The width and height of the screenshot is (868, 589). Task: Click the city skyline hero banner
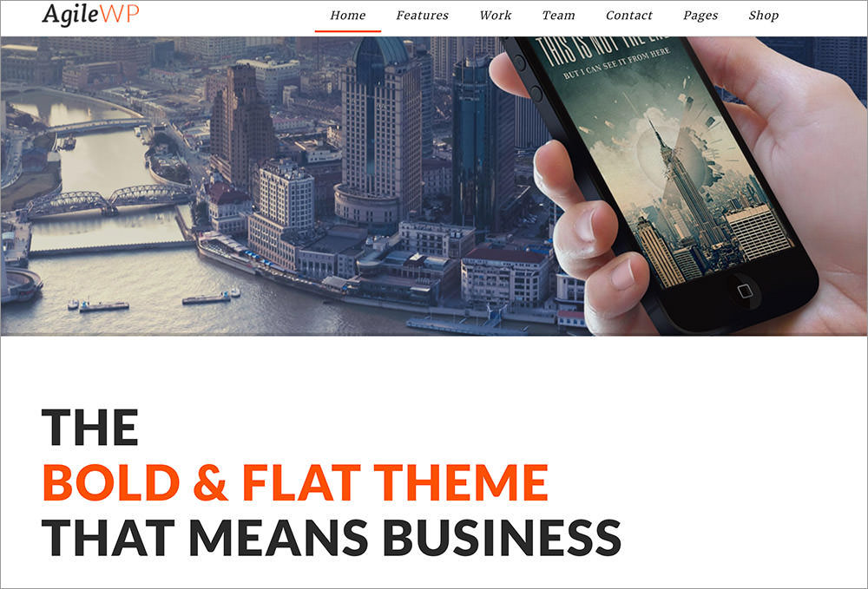pyautogui.click(x=434, y=186)
